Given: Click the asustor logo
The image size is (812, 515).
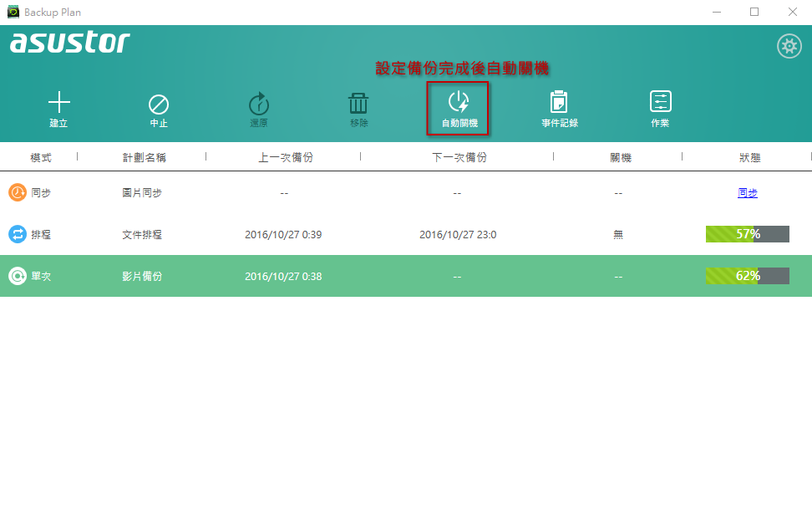Looking at the screenshot, I should pos(70,42).
